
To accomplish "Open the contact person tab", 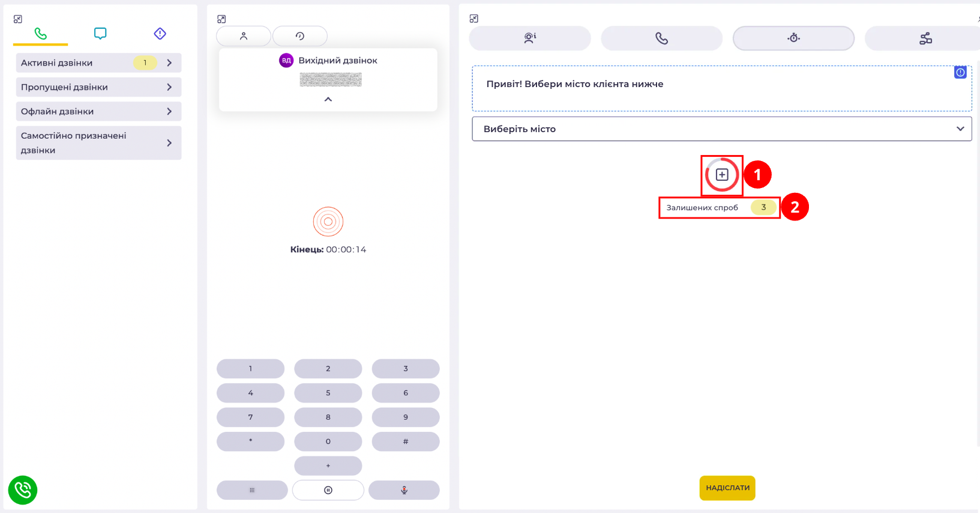I will tap(244, 36).
